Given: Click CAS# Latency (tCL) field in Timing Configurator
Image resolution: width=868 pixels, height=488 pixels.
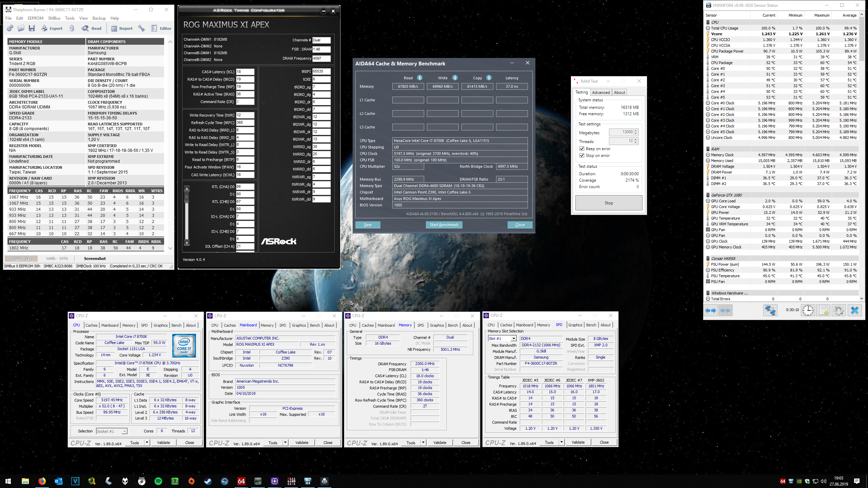Looking at the screenshot, I should coord(245,72).
